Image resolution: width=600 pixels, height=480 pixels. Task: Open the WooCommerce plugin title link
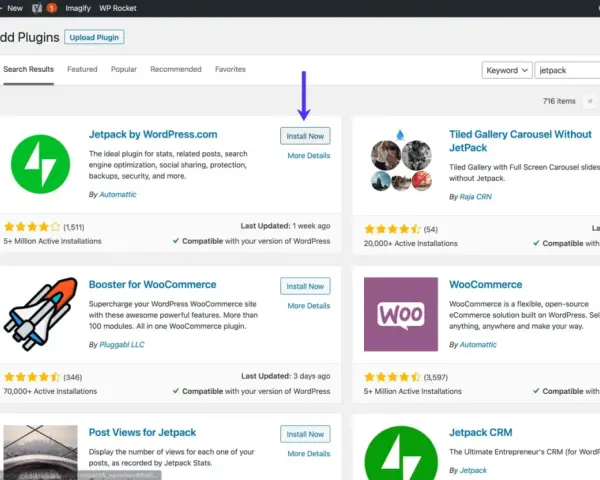point(486,284)
